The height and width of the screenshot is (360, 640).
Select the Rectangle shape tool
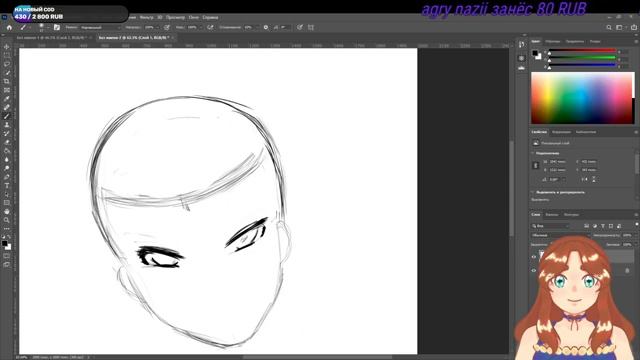coord(7,202)
